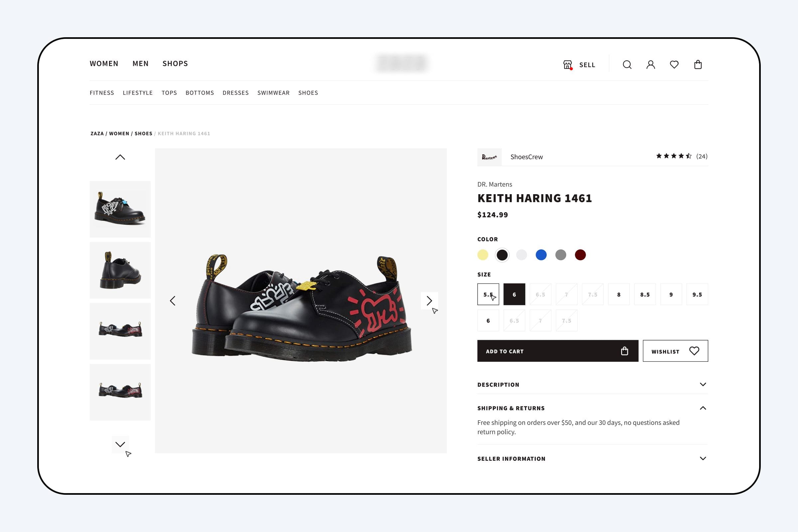Open the shopping bag icon
798x532 pixels.
698,65
